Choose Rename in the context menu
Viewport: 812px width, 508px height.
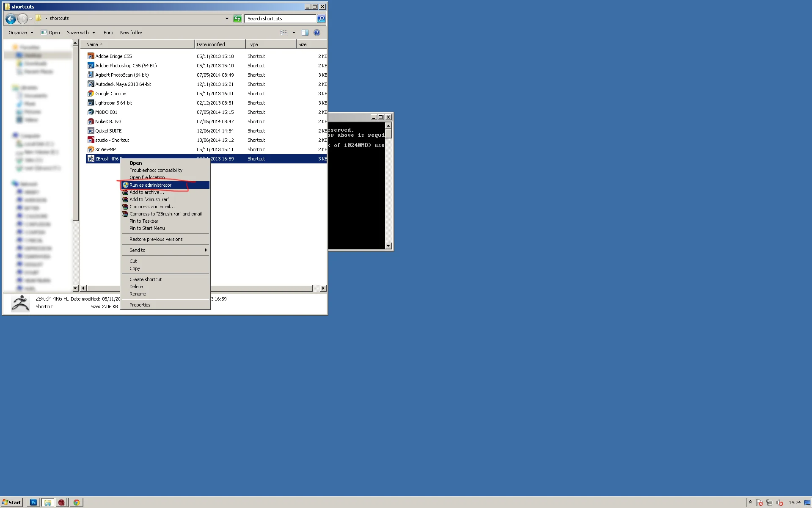click(x=165, y=294)
